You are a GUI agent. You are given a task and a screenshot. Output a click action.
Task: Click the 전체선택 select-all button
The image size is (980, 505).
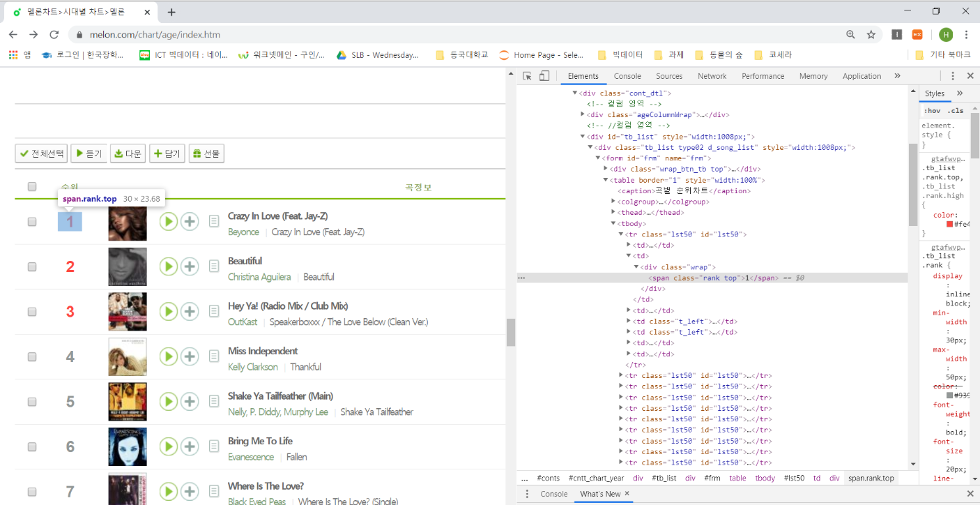tap(41, 153)
